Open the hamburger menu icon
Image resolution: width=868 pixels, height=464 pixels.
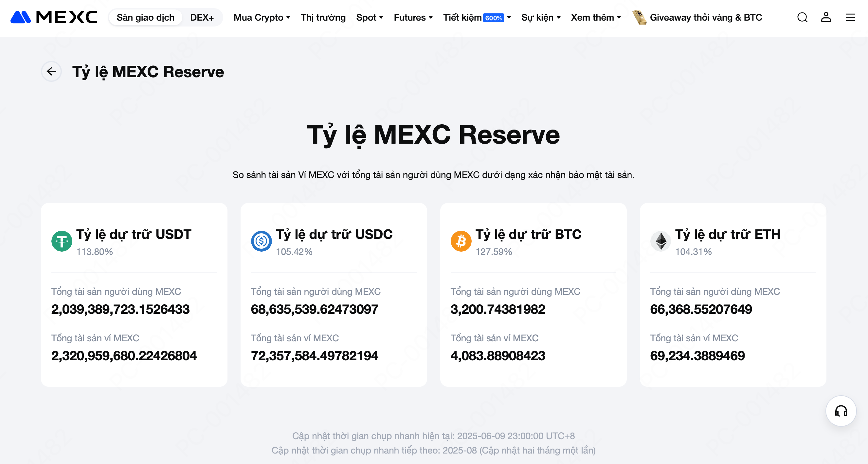click(850, 17)
